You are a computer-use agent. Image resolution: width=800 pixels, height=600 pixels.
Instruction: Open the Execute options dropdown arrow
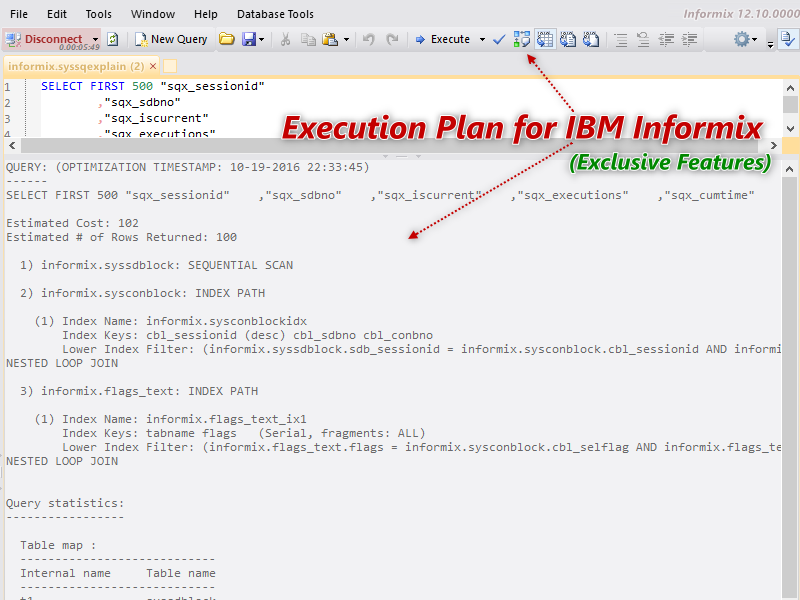coord(482,40)
